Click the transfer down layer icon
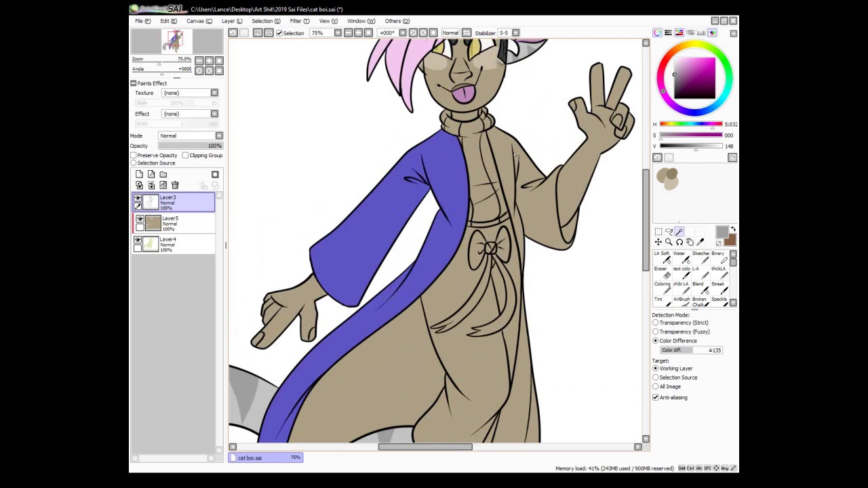This screenshot has width=868, height=488. coord(139,185)
